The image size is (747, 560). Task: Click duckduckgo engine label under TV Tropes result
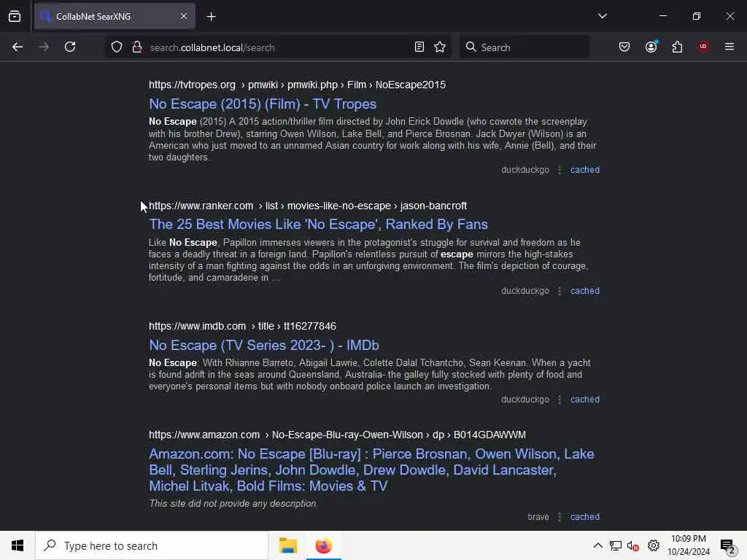[x=525, y=169]
